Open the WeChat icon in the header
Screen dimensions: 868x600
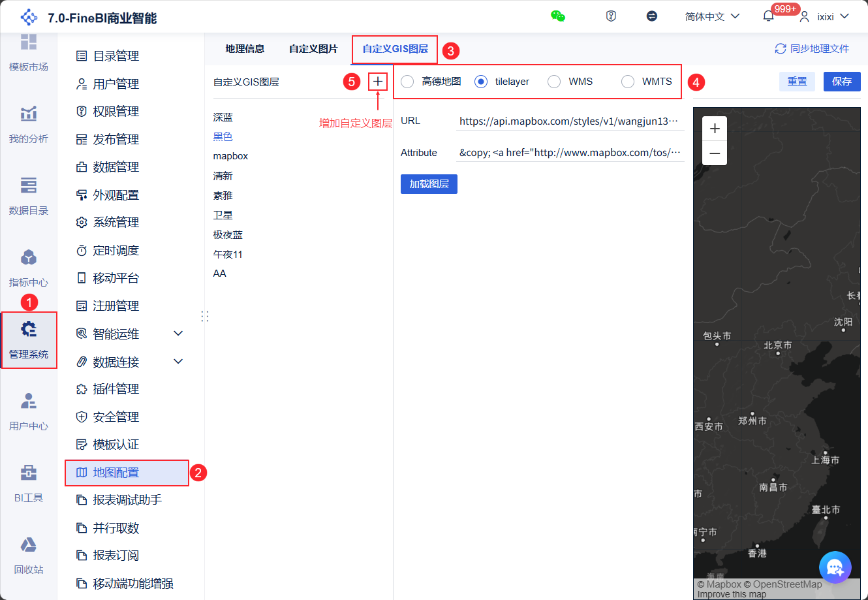click(x=558, y=16)
